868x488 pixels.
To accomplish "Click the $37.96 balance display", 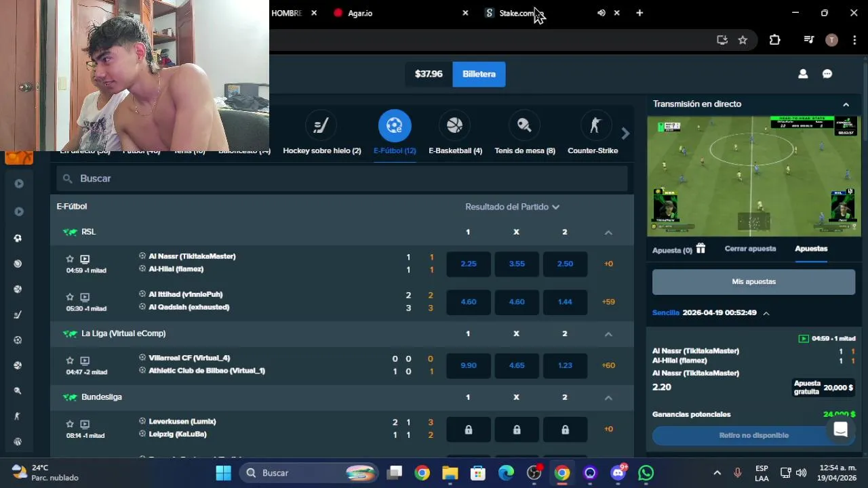I will (429, 74).
